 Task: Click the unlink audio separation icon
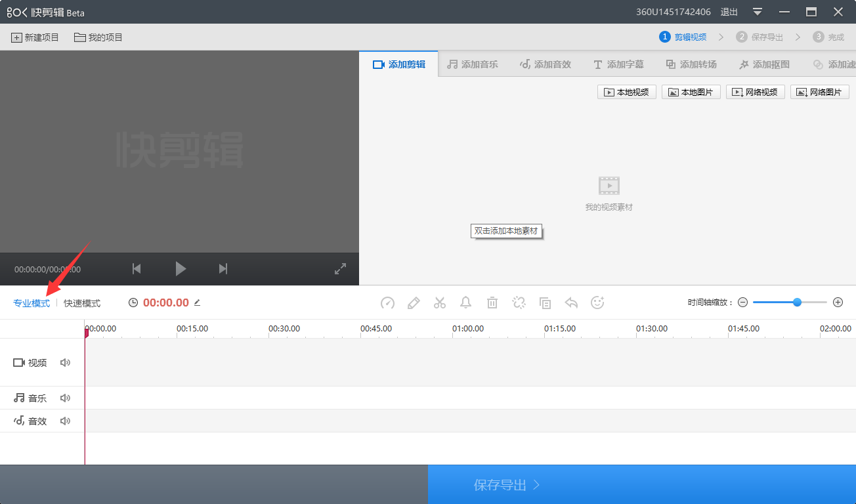coord(519,303)
